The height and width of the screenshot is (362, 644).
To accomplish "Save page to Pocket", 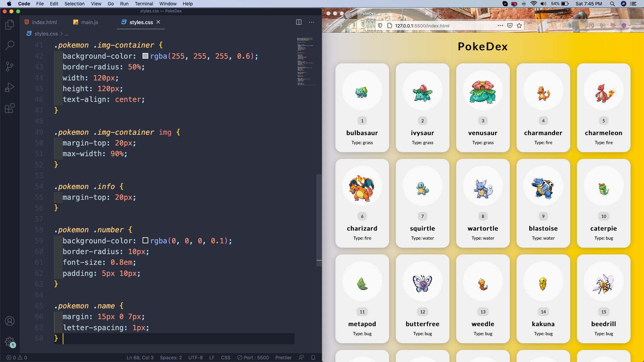I will point(510,25).
